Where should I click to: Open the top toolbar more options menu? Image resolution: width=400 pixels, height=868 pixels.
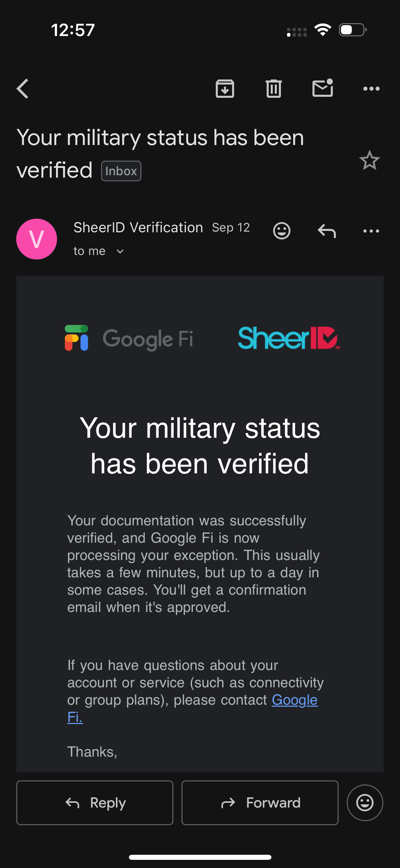(x=371, y=89)
